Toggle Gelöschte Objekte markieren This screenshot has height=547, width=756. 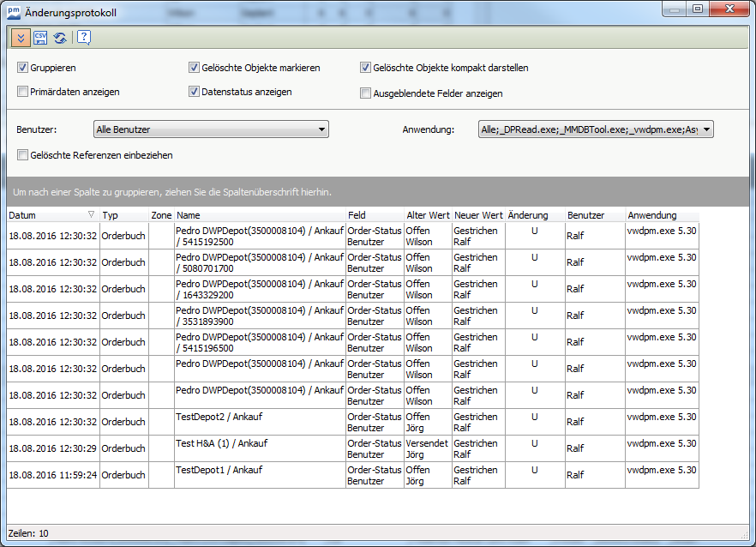(195, 68)
